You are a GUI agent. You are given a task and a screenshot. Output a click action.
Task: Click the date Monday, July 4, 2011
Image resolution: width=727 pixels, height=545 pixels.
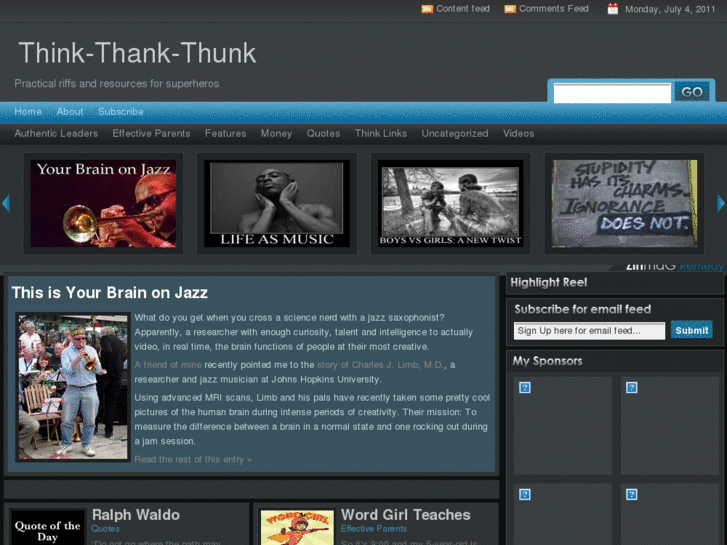[x=670, y=9]
